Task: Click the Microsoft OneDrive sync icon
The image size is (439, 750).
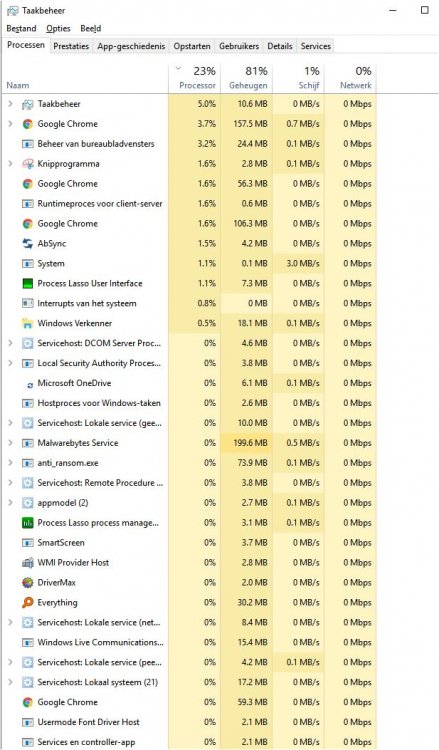Action: click(x=30, y=384)
